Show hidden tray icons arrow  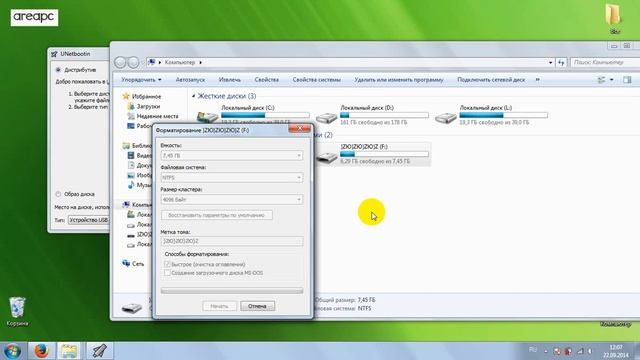[x=546, y=351]
